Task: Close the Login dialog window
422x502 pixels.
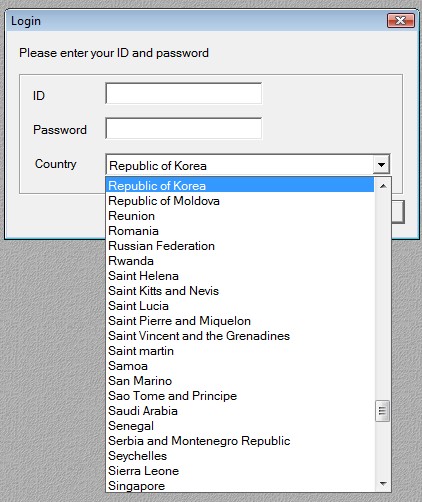Action: pos(401,21)
